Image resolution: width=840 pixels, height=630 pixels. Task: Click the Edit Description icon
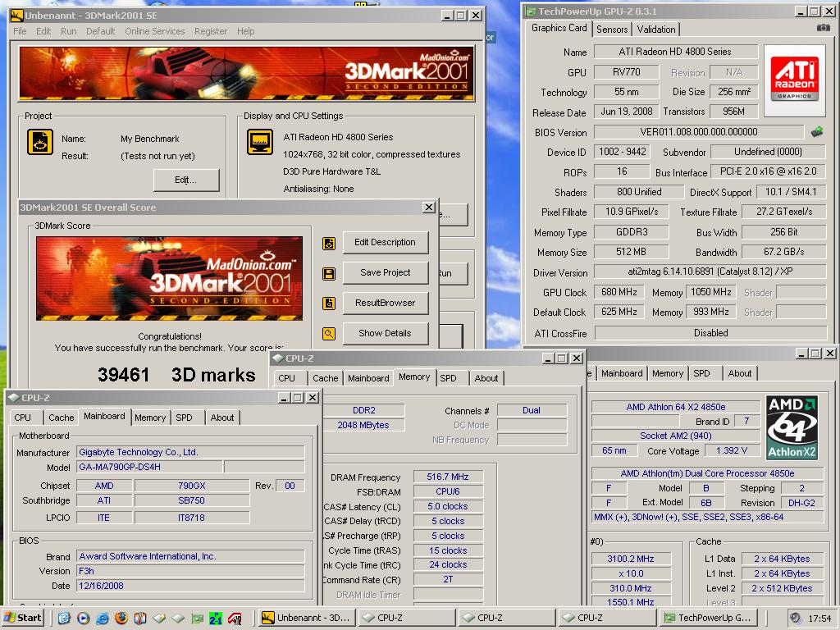329,243
